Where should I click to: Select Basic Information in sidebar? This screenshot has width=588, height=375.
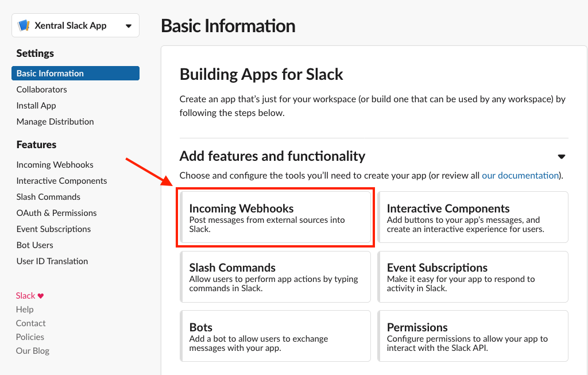[50, 74]
